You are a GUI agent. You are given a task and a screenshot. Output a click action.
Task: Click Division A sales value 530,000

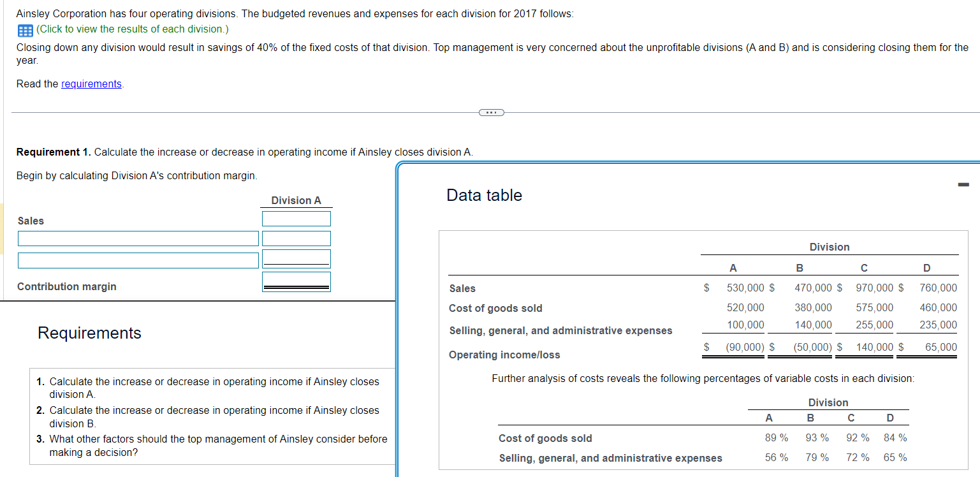(745, 288)
